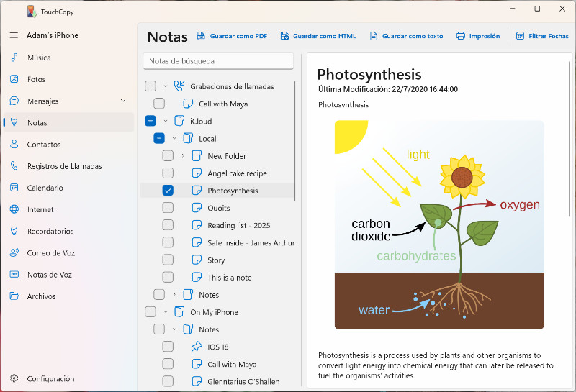576x392 pixels.
Task: Click the pin icon next to IOS 18
Action: click(197, 347)
